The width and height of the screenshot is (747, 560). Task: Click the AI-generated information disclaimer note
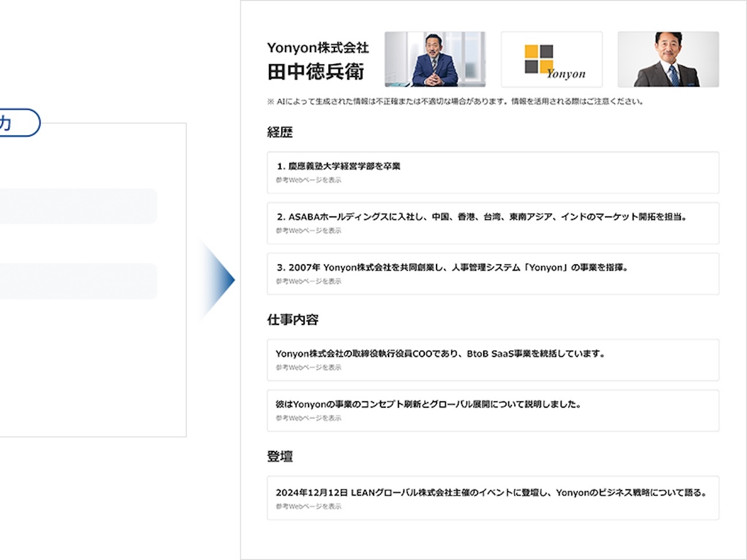pos(456,101)
